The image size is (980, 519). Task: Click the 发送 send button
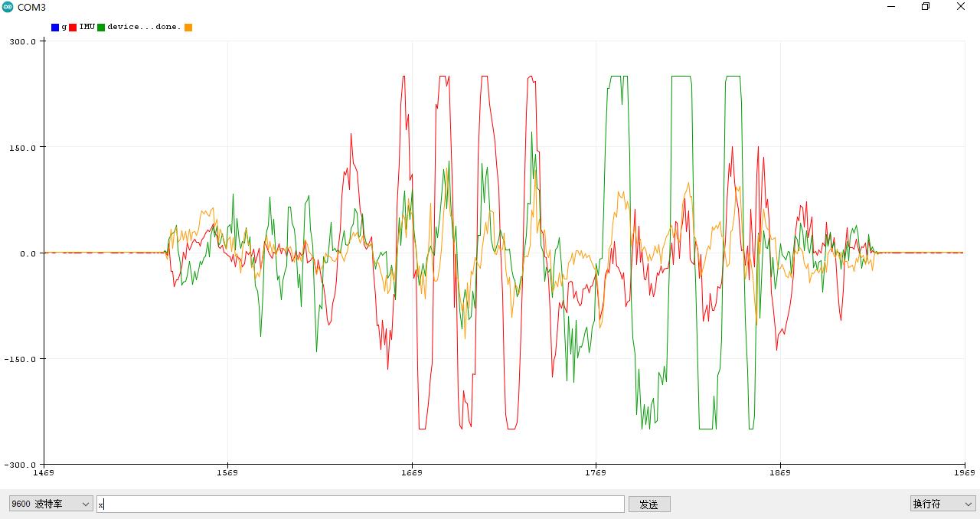pyautogui.click(x=649, y=504)
